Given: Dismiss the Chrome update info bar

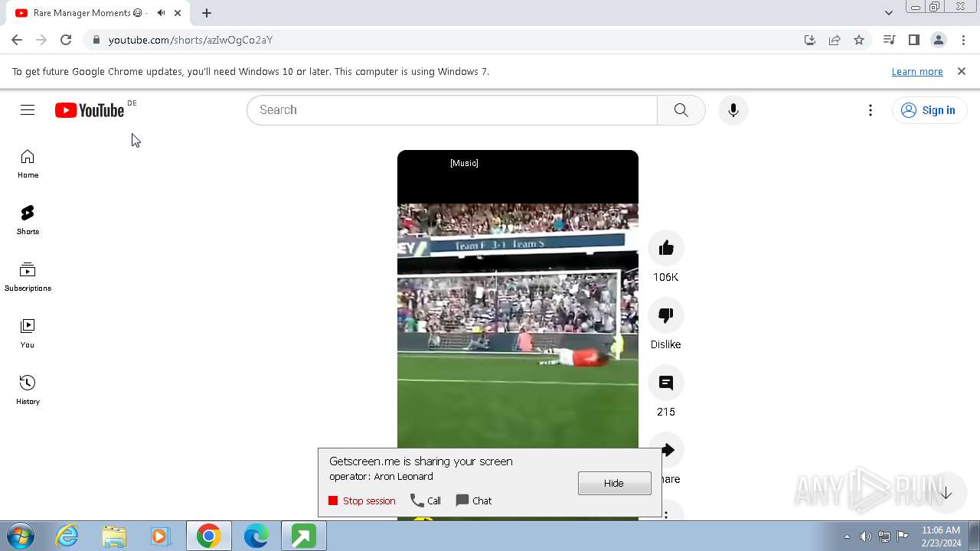Looking at the screenshot, I should point(962,71).
